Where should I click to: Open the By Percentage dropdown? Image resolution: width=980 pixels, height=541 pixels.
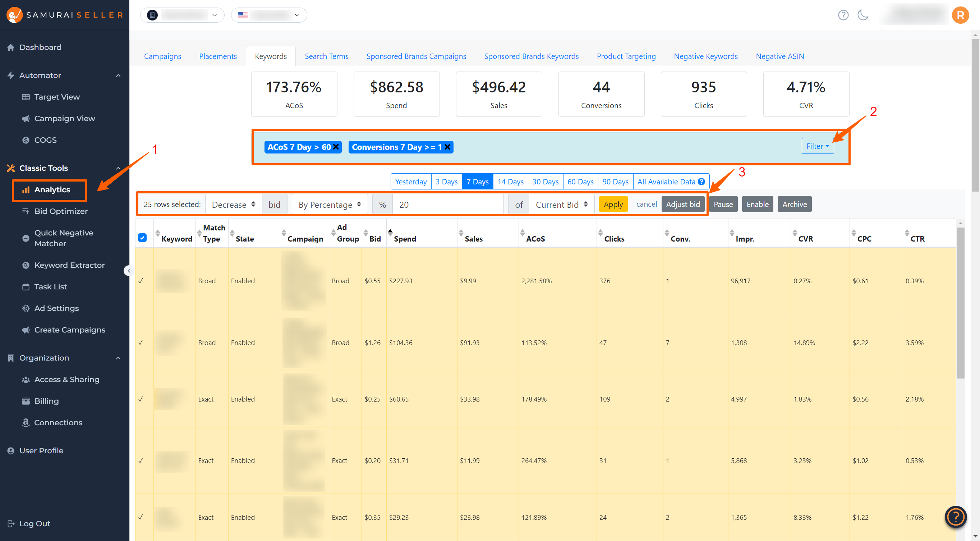point(330,204)
